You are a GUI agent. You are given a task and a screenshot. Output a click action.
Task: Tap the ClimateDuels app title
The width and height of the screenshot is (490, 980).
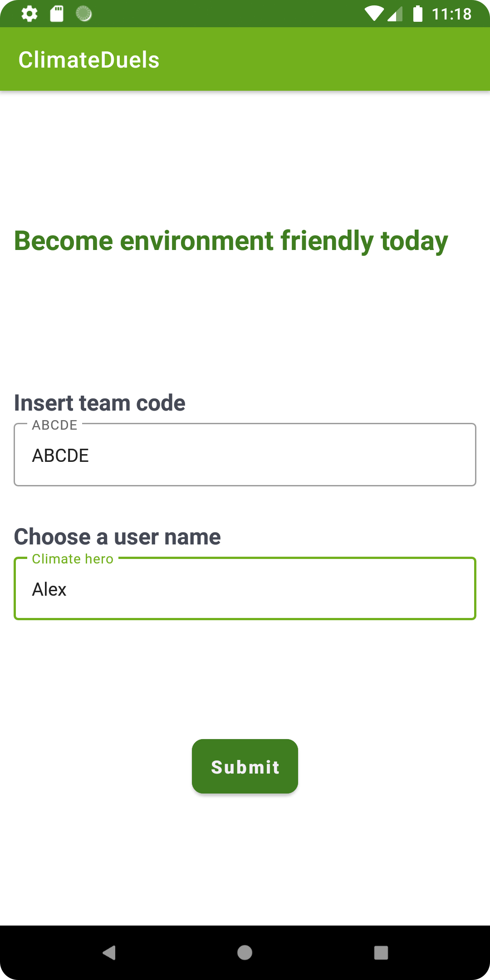click(89, 60)
